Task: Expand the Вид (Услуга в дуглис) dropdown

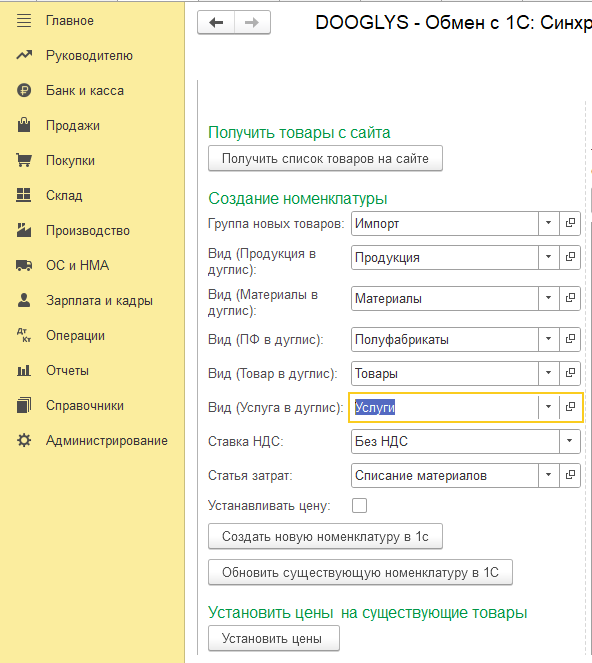Action: [548, 407]
